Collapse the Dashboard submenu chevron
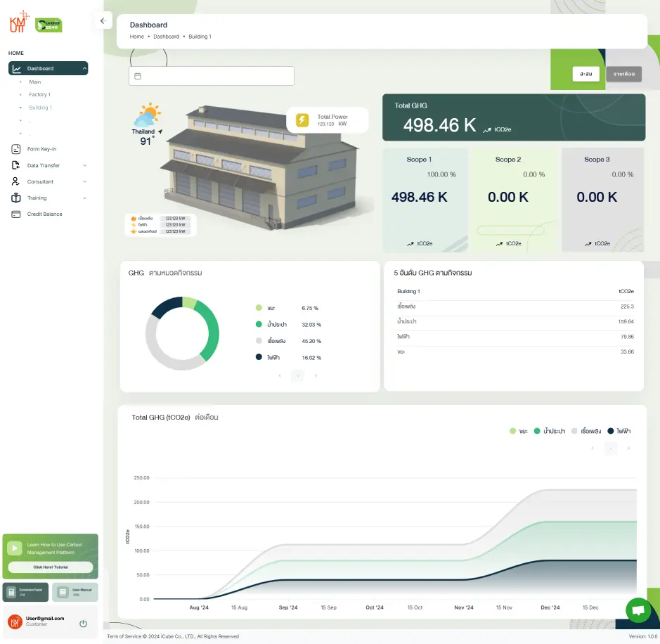 click(x=86, y=68)
